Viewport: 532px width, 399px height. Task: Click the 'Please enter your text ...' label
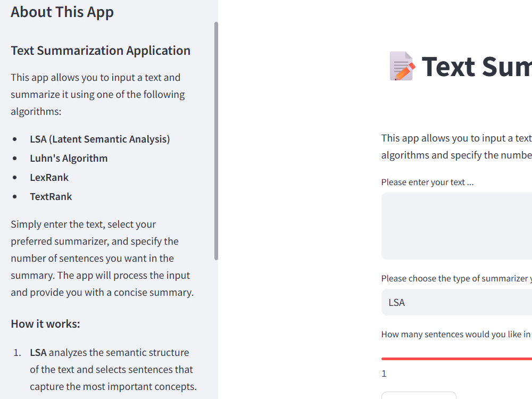click(x=427, y=182)
